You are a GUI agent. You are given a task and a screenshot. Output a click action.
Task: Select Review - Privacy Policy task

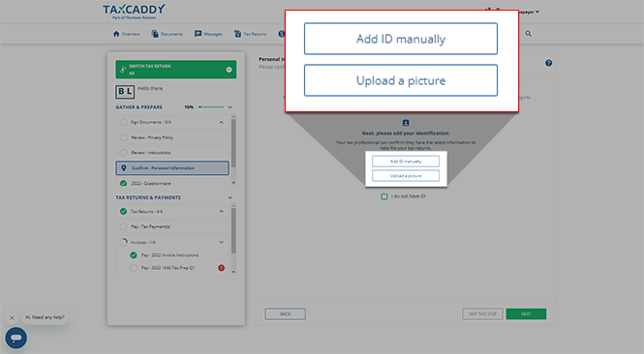[x=172, y=137]
